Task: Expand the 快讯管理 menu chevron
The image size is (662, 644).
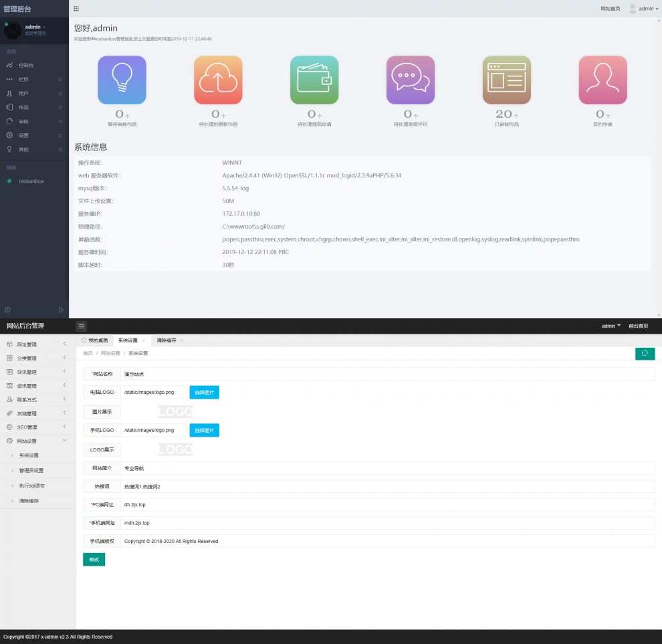Action: 65,372
